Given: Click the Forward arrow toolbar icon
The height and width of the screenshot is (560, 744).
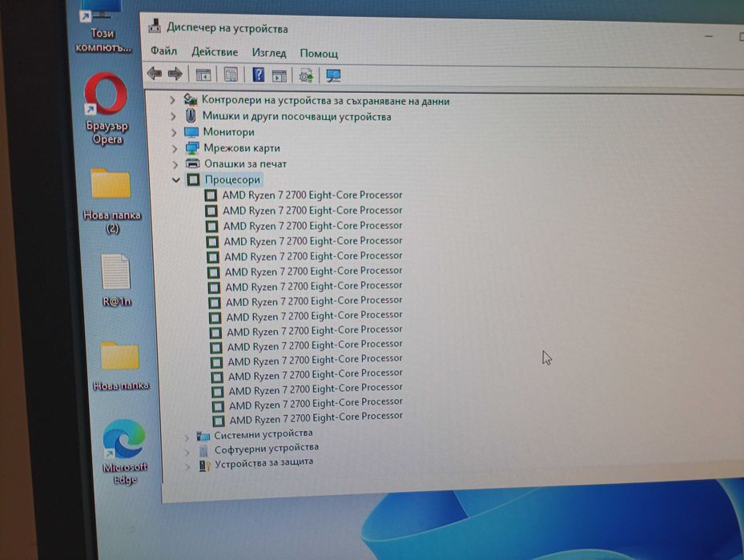Looking at the screenshot, I should click(175, 74).
